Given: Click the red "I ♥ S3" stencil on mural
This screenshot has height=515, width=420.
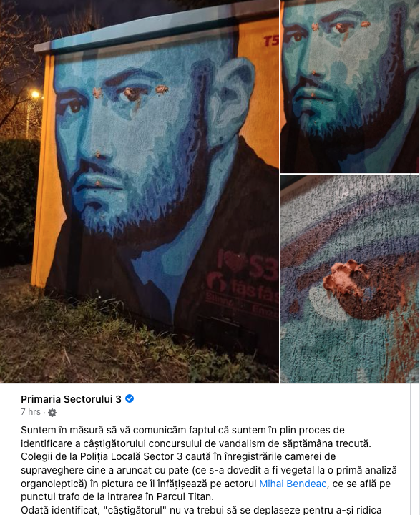Looking at the screenshot, I should [x=248, y=262].
